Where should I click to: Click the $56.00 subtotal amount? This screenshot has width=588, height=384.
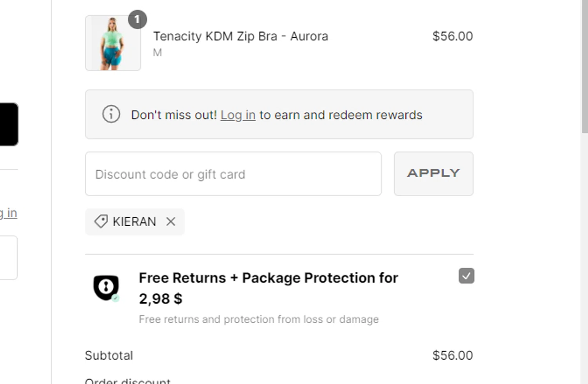pyautogui.click(x=452, y=355)
